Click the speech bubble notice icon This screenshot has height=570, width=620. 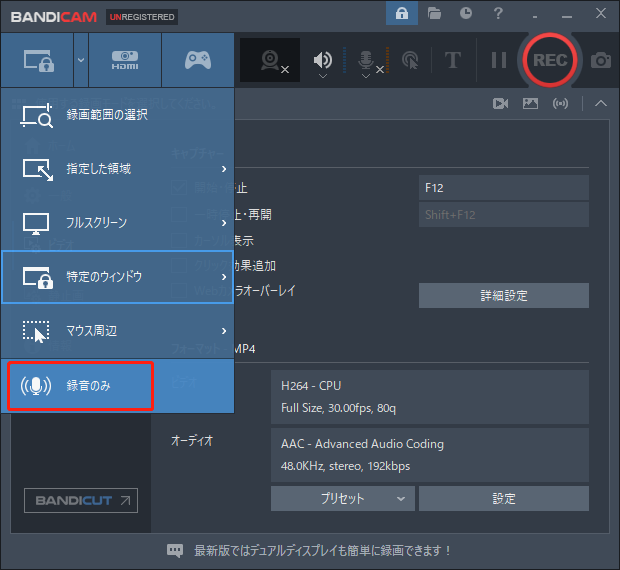pyautogui.click(x=175, y=551)
